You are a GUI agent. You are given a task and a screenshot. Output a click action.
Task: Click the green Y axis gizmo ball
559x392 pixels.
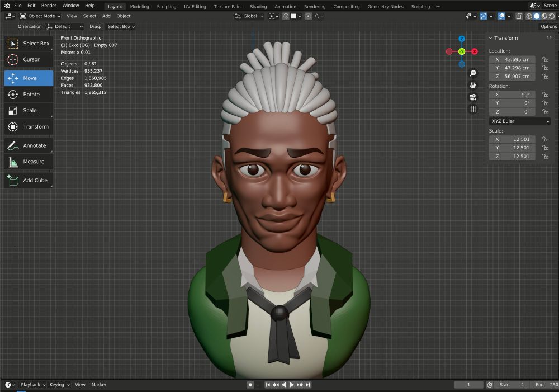click(462, 51)
